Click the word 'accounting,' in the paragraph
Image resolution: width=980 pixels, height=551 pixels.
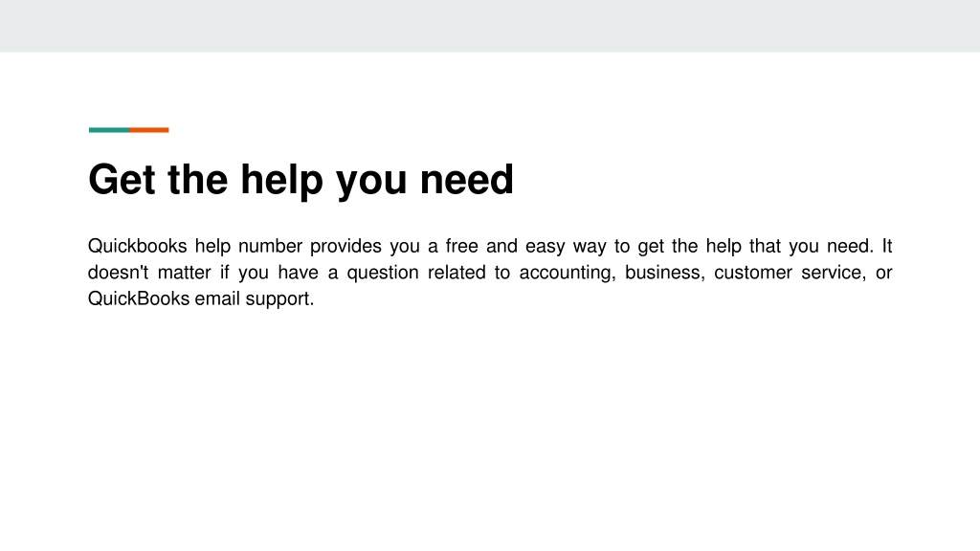coord(568,273)
